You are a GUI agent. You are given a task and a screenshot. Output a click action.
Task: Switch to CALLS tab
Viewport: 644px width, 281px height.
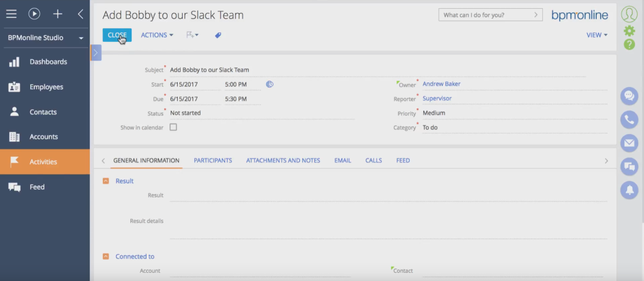[374, 160]
